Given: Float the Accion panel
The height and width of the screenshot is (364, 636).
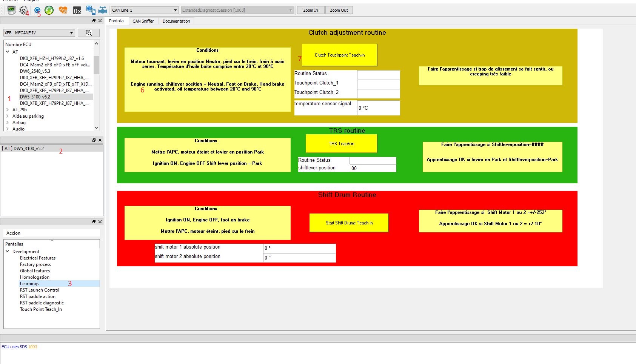Looking at the screenshot, I should [x=94, y=221].
